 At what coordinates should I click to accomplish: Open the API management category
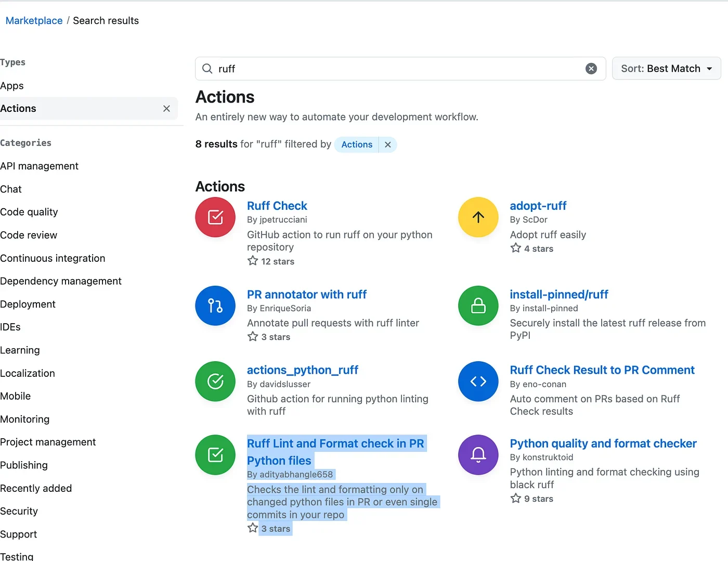40,166
